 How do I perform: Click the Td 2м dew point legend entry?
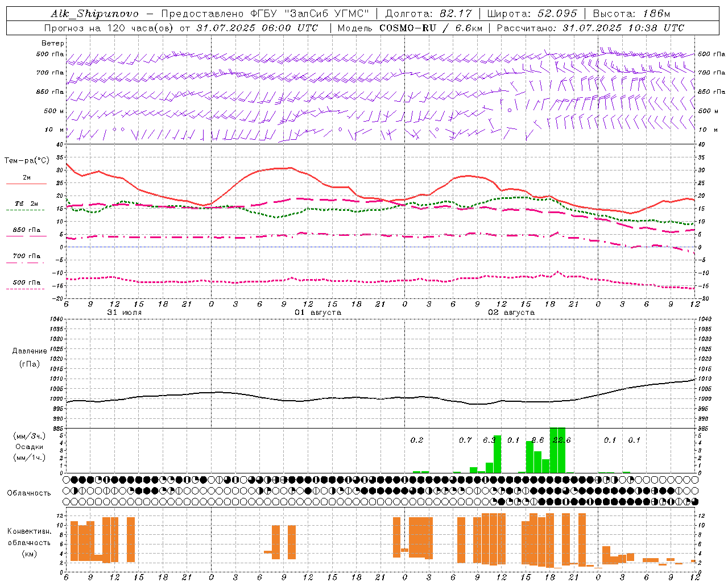tap(27, 203)
